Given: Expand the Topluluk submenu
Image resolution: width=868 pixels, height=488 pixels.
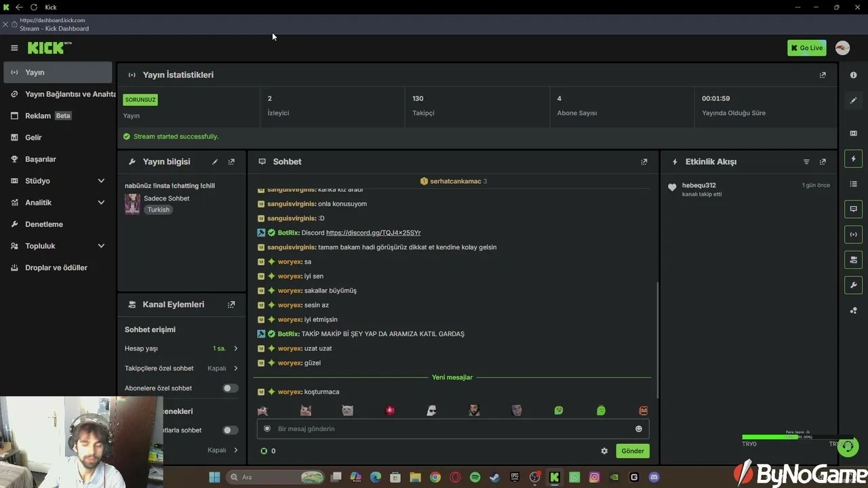Looking at the screenshot, I should coord(101,246).
